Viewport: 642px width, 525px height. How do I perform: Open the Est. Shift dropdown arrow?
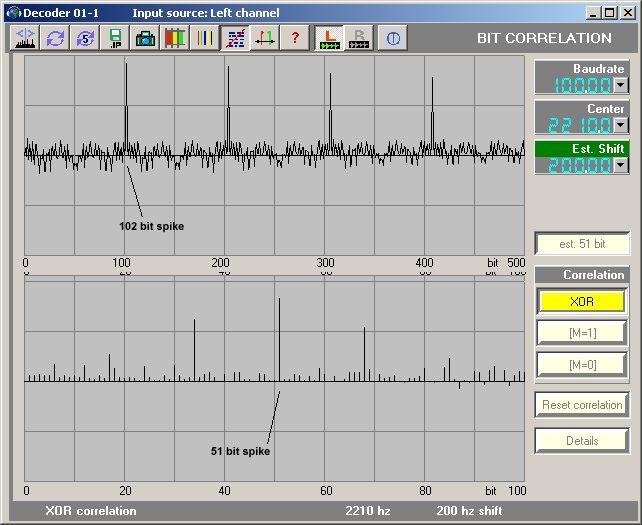tap(620, 165)
